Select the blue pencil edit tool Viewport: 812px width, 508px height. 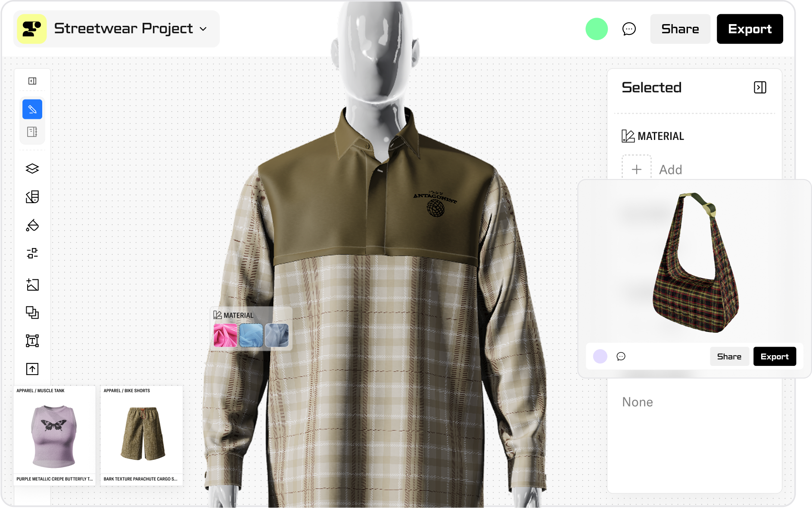tap(32, 109)
